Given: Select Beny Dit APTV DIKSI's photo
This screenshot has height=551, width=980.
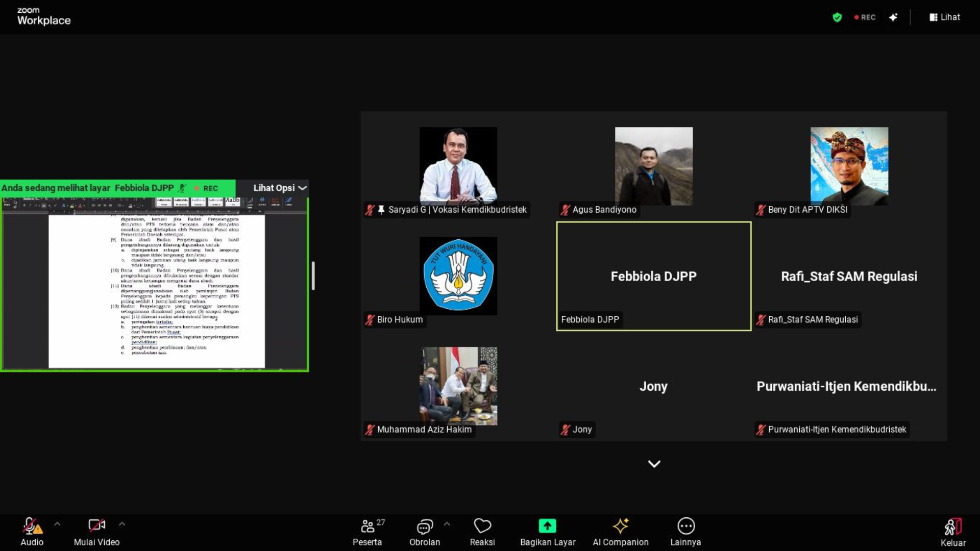Looking at the screenshot, I should click(x=849, y=166).
